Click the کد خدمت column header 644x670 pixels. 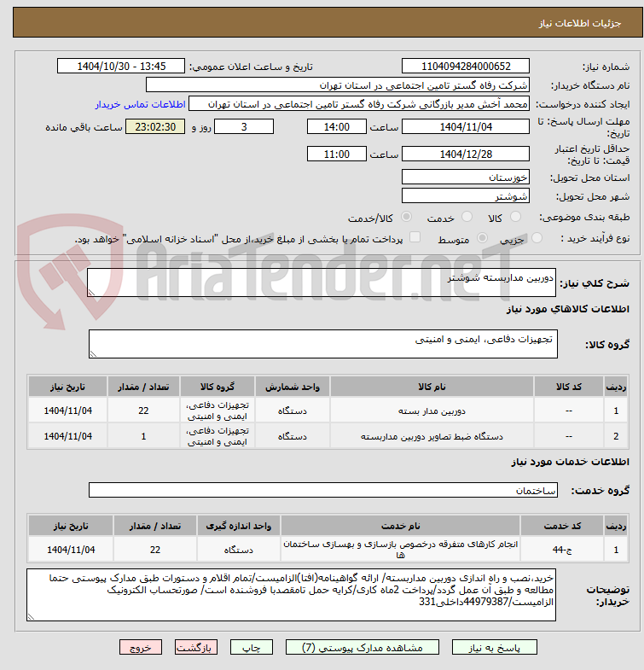click(x=562, y=526)
